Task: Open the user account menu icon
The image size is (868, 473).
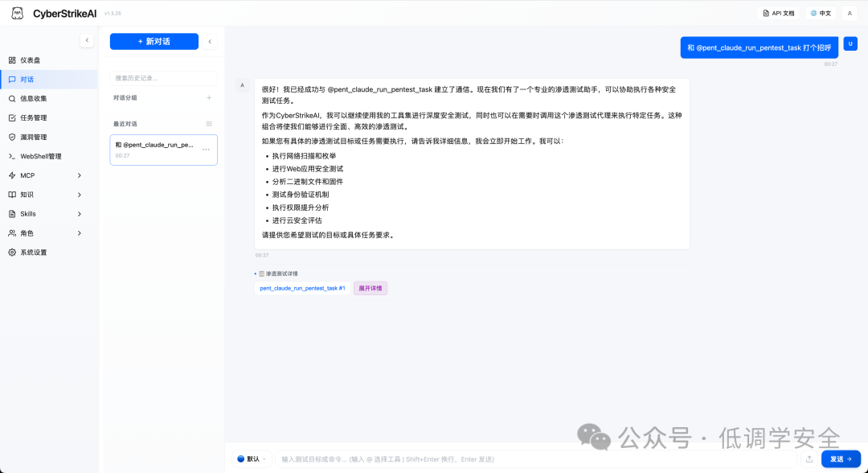Action: [x=850, y=14]
